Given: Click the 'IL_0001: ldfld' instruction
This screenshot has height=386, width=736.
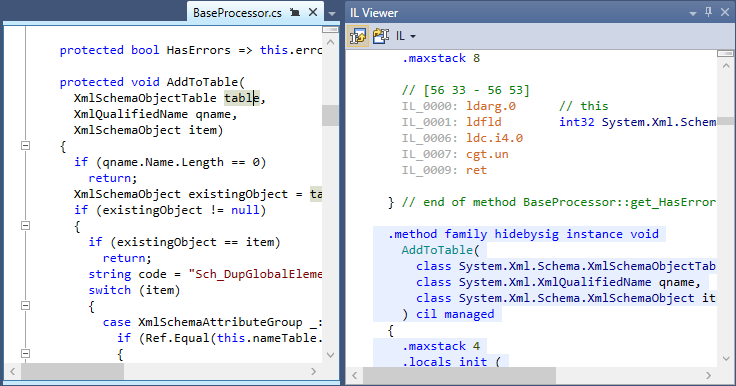Looking at the screenshot, I should 452,122.
